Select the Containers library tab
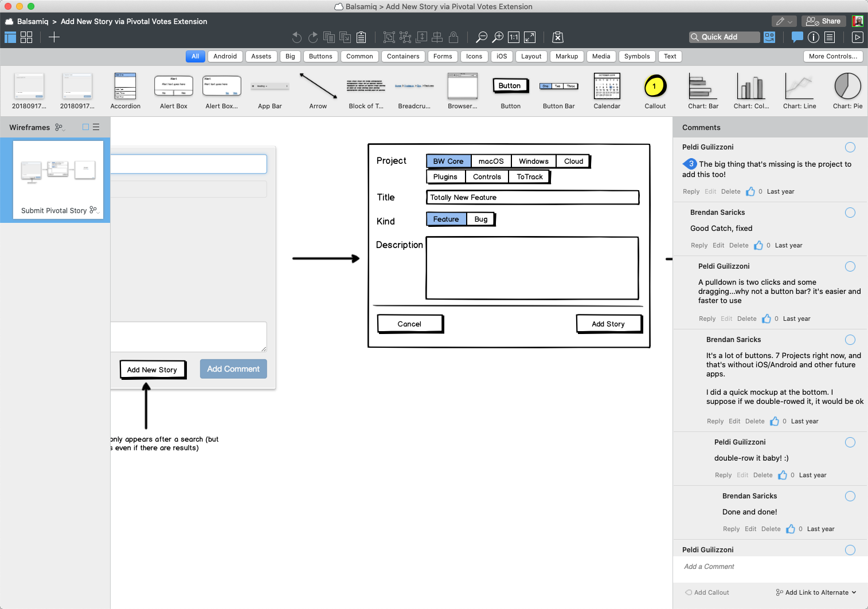This screenshot has width=868, height=609. [x=402, y=56]
